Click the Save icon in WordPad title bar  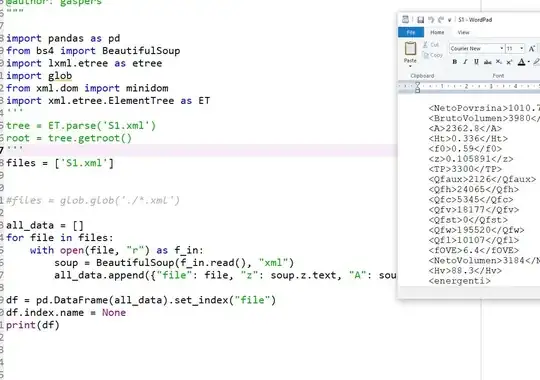click(x=420, y=20)
